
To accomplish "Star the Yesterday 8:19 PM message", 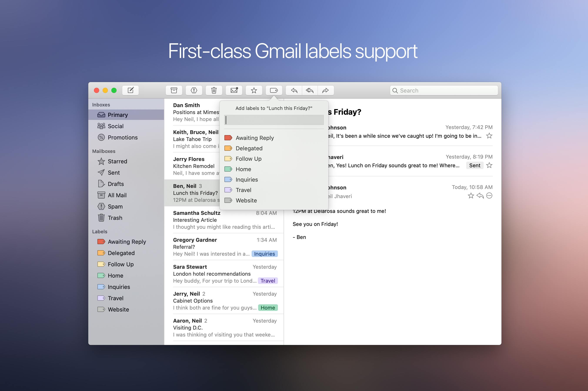I will (489, 165).
